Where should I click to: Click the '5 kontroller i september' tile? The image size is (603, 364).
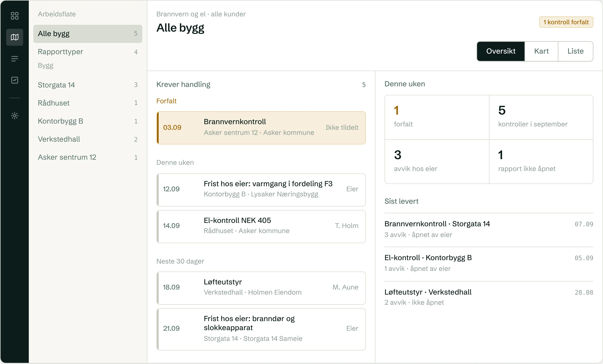pyautogui.click(x=541, y=117)
